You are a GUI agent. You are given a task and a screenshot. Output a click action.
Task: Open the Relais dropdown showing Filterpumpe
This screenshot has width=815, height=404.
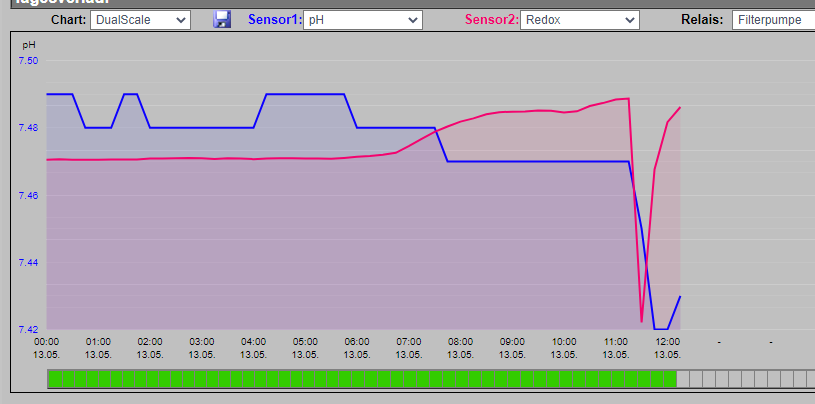coord(773,20)
